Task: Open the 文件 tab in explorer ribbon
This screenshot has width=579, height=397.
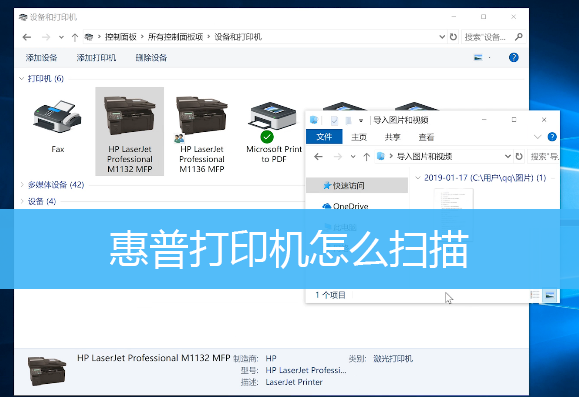Action: (x=324, y=137)
